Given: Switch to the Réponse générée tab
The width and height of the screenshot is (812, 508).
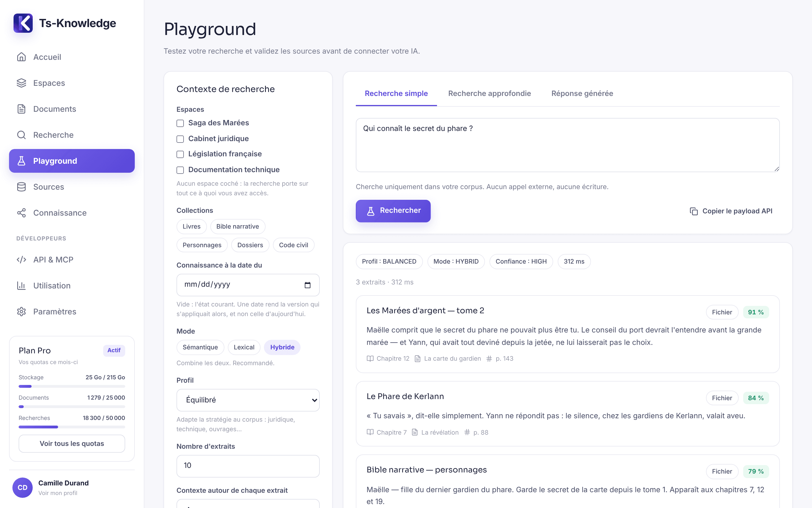Looking at the screenshot, I should pos(582,93).
